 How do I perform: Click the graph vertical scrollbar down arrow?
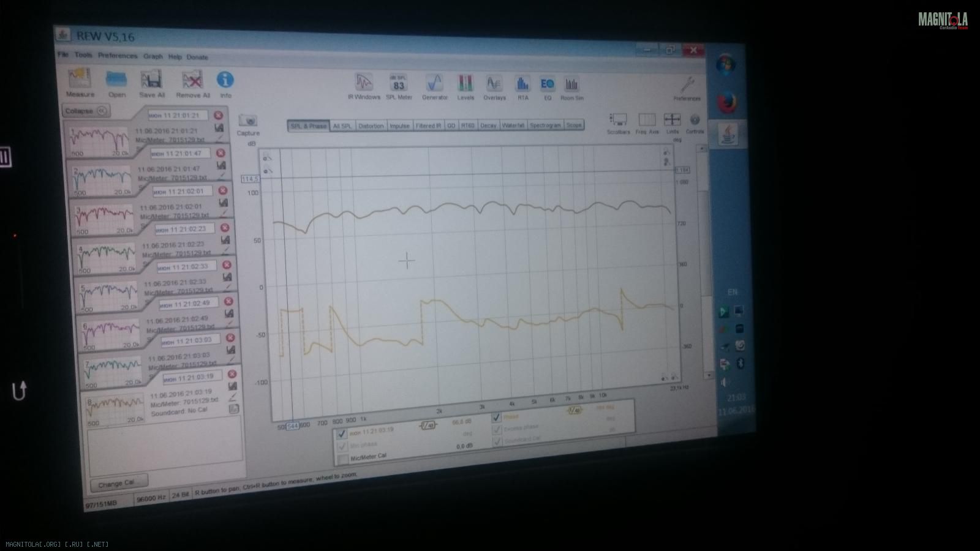click(709, 375)
